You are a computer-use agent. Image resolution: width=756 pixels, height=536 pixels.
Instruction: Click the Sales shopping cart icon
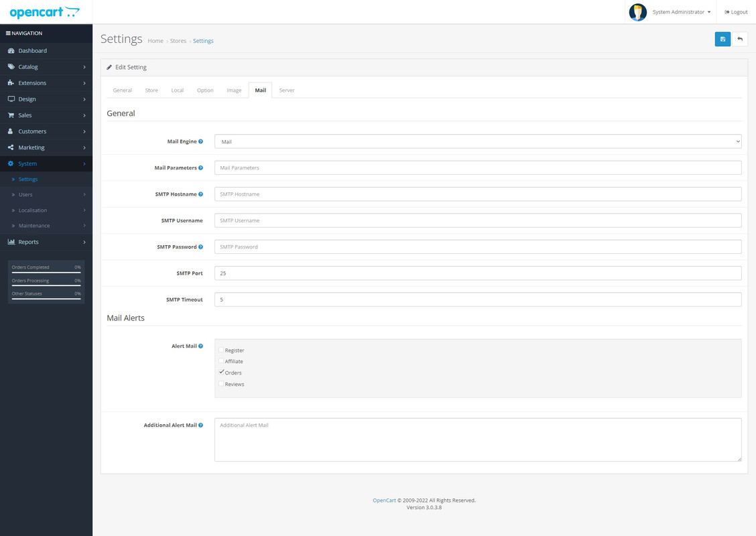11,115
